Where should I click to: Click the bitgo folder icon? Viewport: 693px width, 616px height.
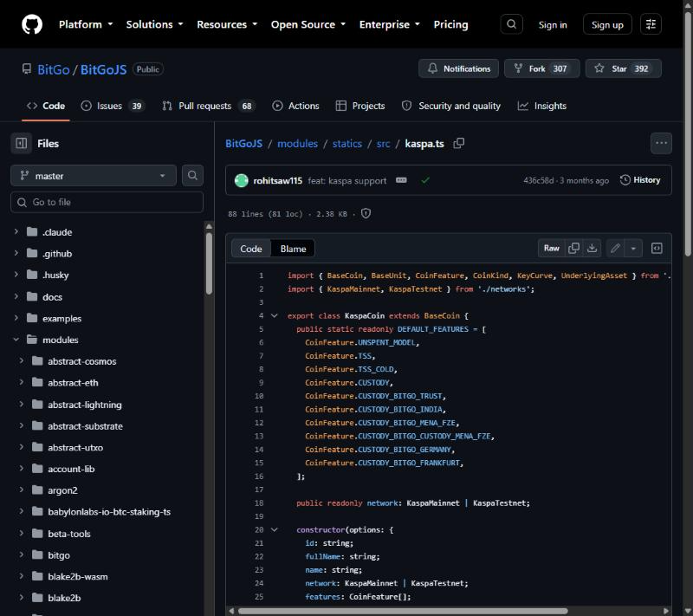click(x=37, y=555)
